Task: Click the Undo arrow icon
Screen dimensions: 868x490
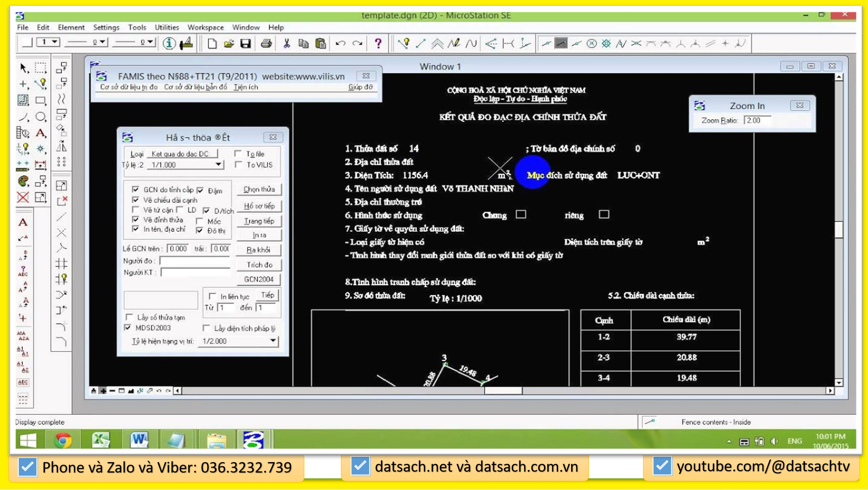Action: [x=340, y=44]
